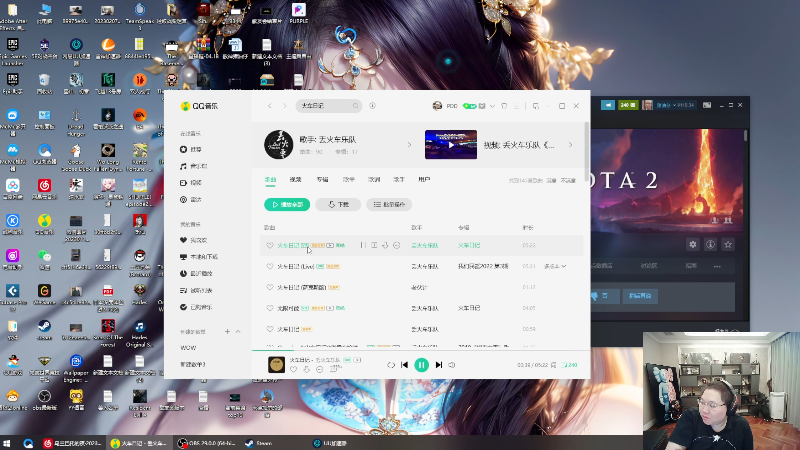Viewport: 800px width, 450px height.
Task: Open the WOW playlist in sidebar
Action: [x=188, y=348]
